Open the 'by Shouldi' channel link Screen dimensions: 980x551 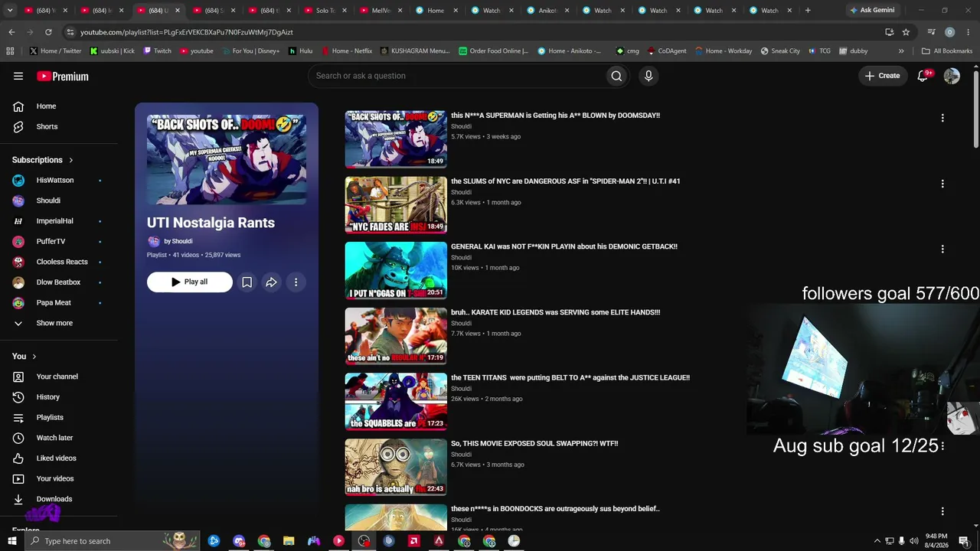pyautogui.click(x=178, y=241)
